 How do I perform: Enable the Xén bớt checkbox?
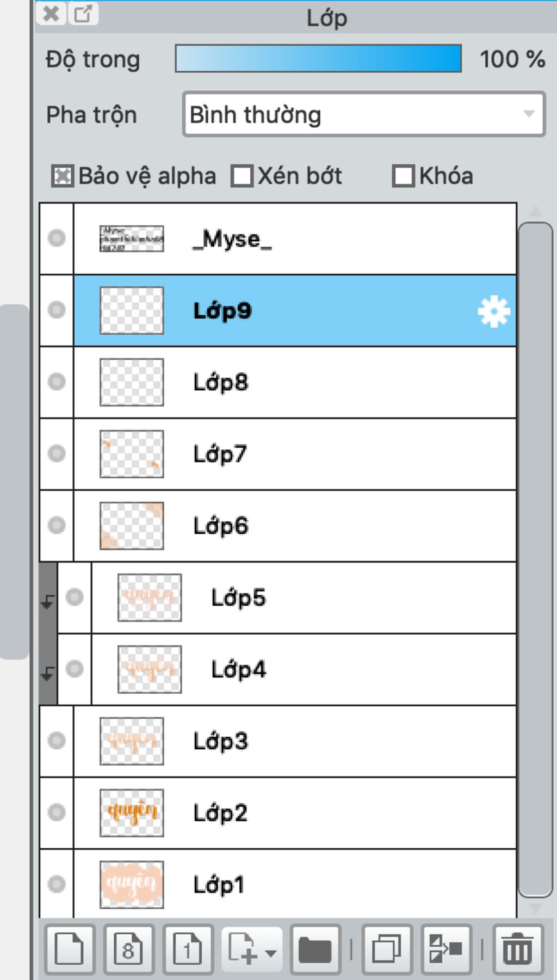point(242,176)
